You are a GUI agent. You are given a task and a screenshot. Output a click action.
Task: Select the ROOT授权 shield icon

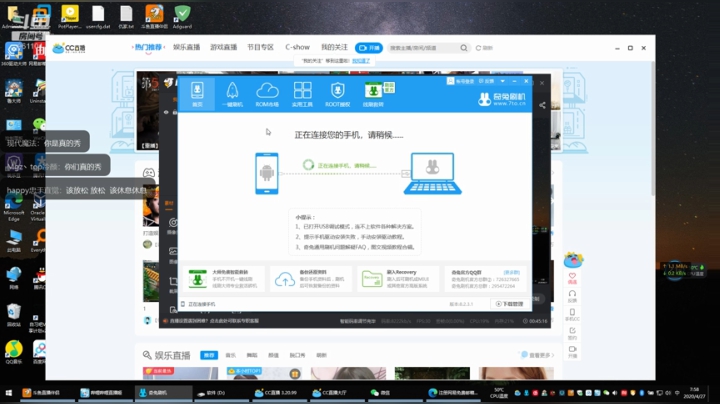(x=338, y=94)
